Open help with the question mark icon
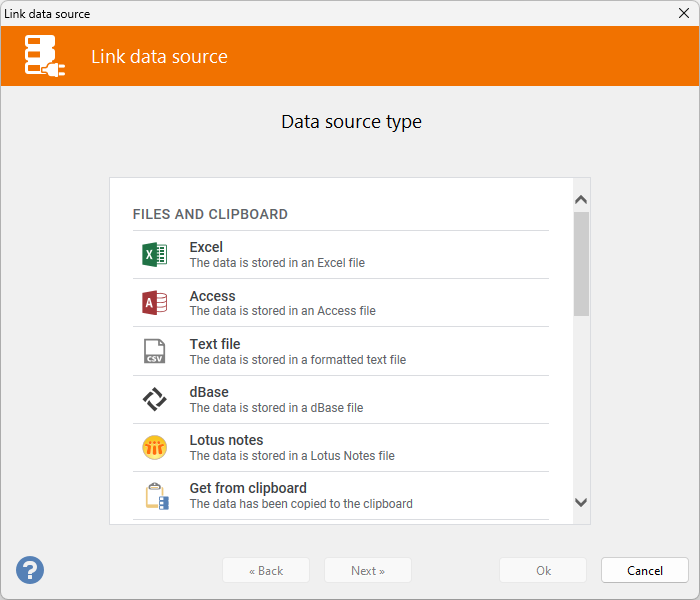Screen dimensions: 700x600 pyautogui.click(x=30, y=570)
